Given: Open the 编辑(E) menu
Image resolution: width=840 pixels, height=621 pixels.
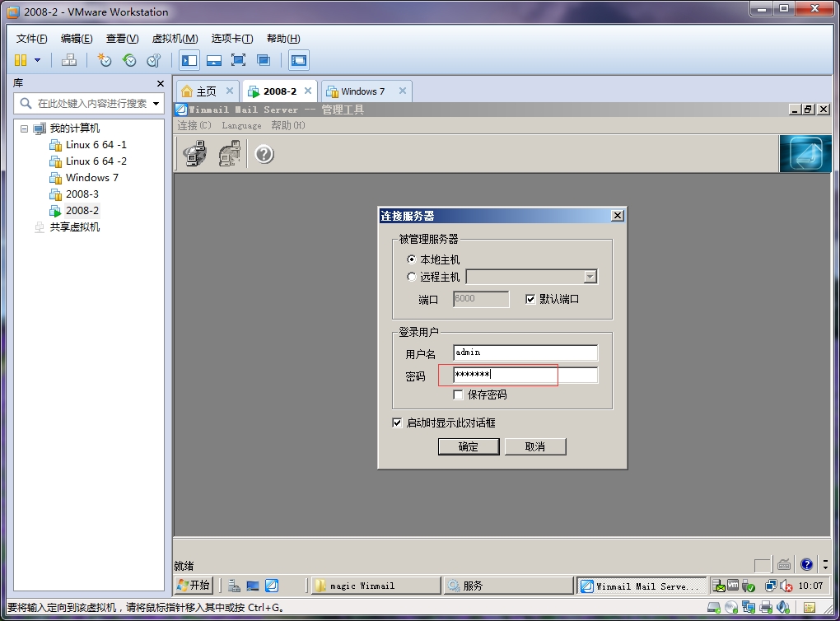Looking at the screenshot, I should [77, 39].
